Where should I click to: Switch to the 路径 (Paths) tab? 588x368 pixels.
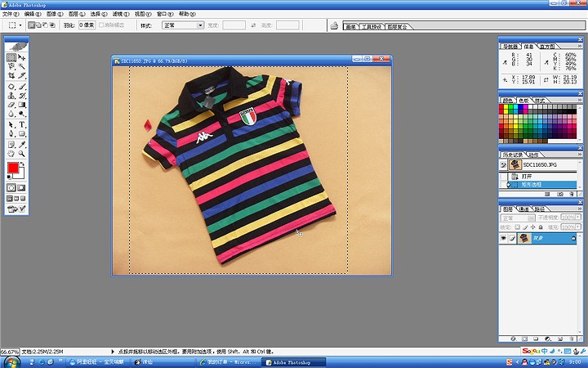coord(540,209)
